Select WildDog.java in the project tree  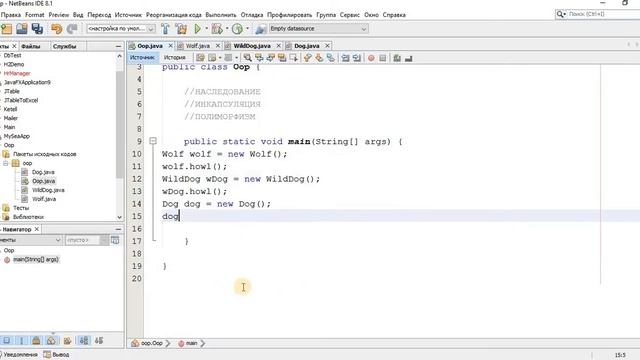coord(48,190)
